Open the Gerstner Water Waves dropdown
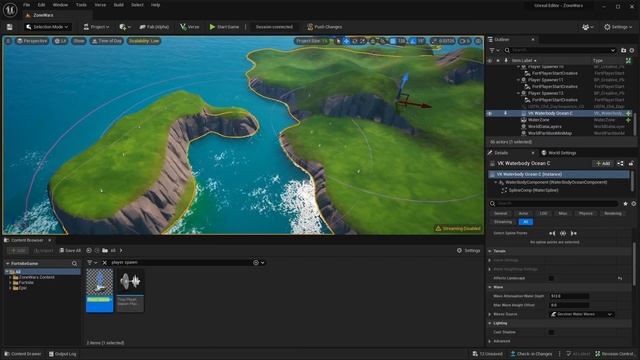 click(582, 314)
